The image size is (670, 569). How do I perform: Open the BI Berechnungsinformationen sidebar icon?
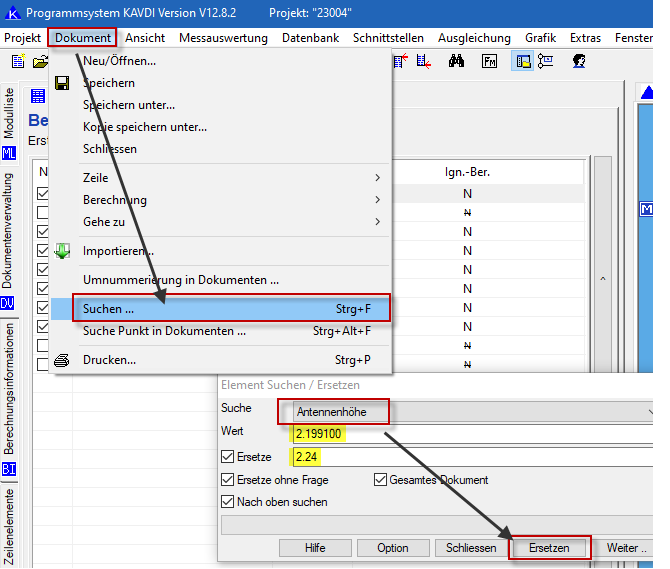click(x=9, y=469)
